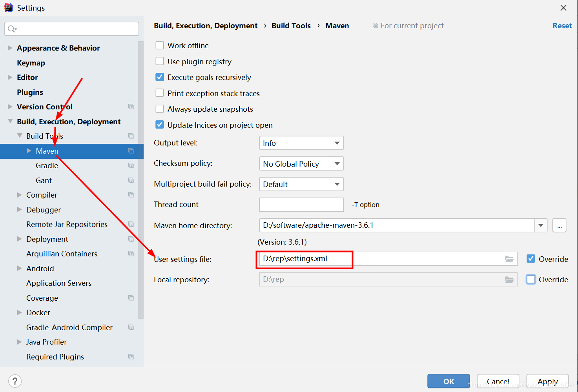Image resolution: width=578 pixels, height=392 pixels.
Task: Open the Output level dropdown
Action: coord(301,143)
